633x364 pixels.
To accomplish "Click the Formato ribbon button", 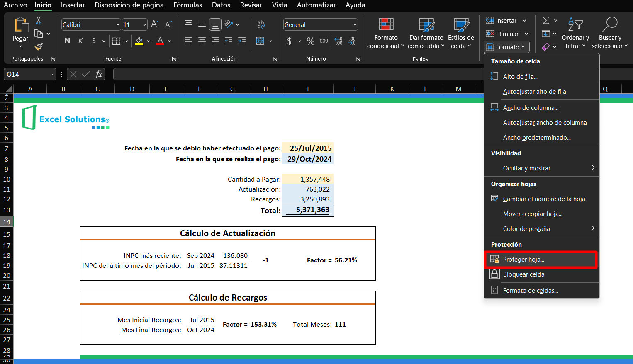I will click(507, 47).
